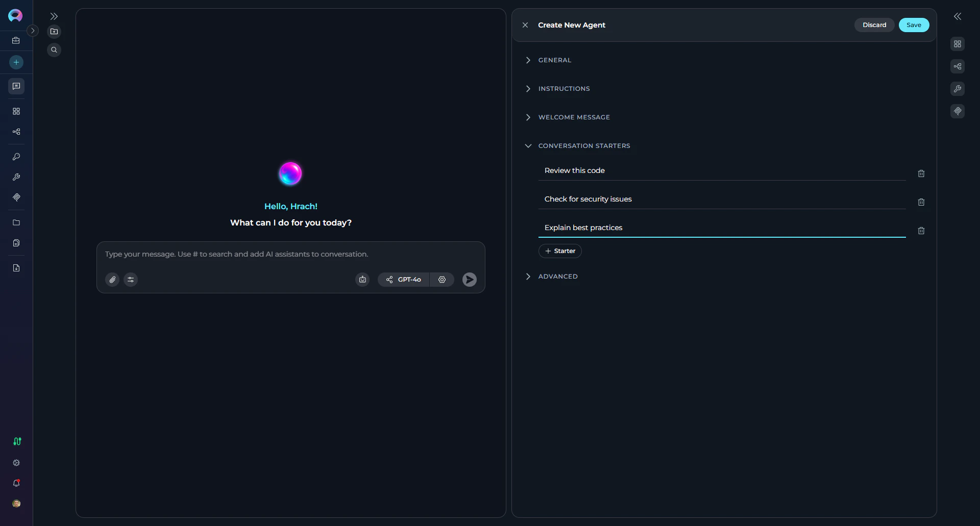Open the chat conversations panel
This screenshot has height=526, width=980.
click(x=16, y=86)
